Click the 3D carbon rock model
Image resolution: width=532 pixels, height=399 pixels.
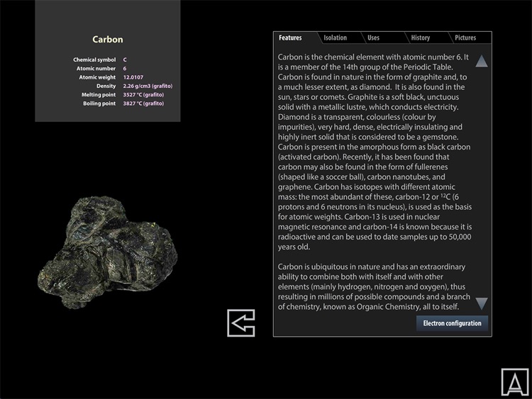(x=107, y=252)
